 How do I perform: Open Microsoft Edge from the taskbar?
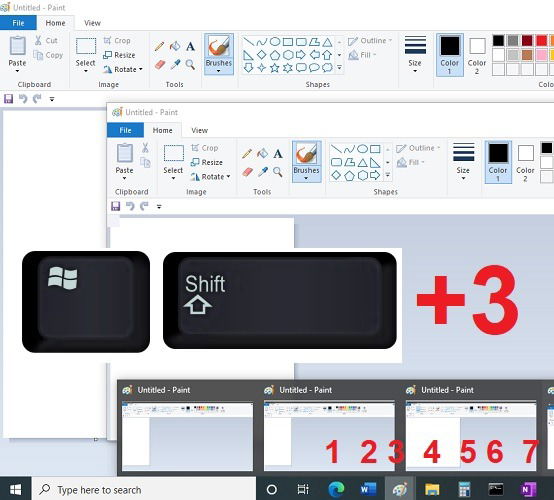336,489
